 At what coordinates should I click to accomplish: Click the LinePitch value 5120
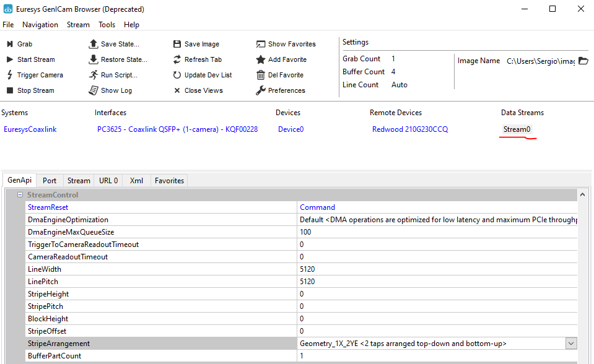pos(307,282)
